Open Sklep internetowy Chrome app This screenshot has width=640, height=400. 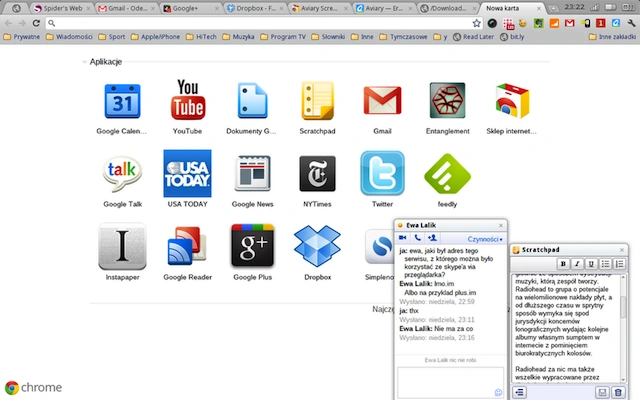click(512, 100)
